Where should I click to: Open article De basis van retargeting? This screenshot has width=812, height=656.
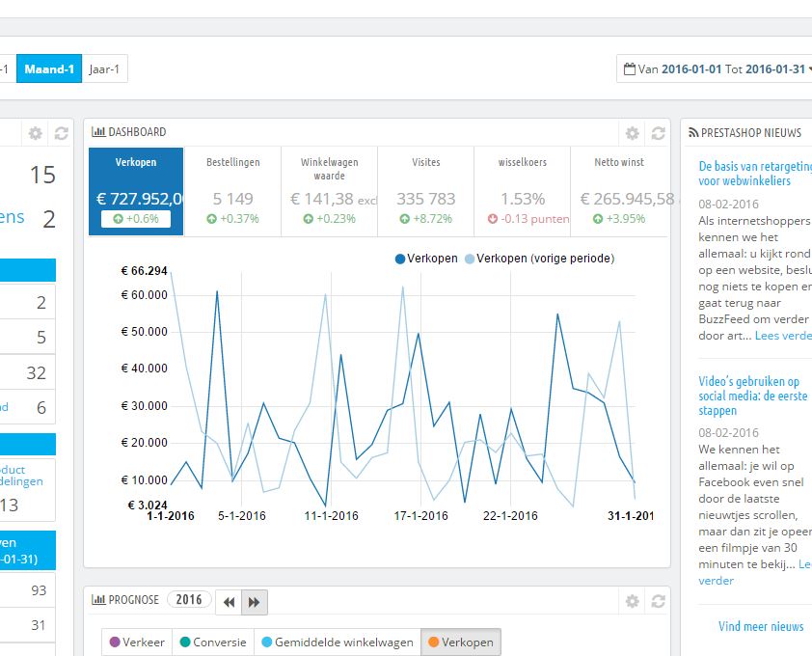tap(755, 174)
